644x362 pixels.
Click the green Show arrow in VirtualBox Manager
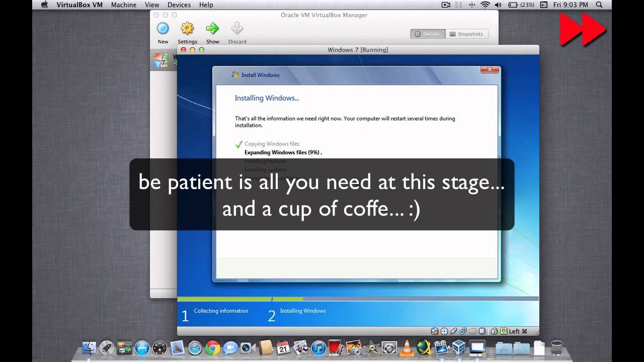click(x=212, y=28)
